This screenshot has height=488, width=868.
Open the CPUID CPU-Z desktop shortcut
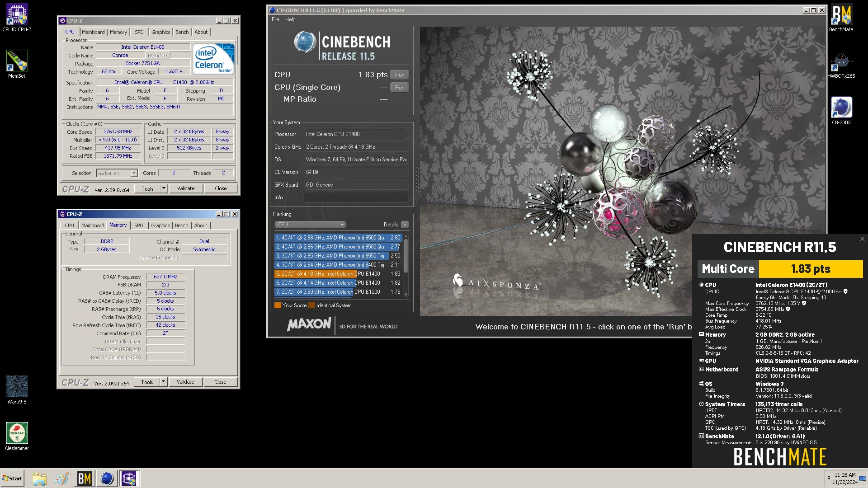[17, 18]
